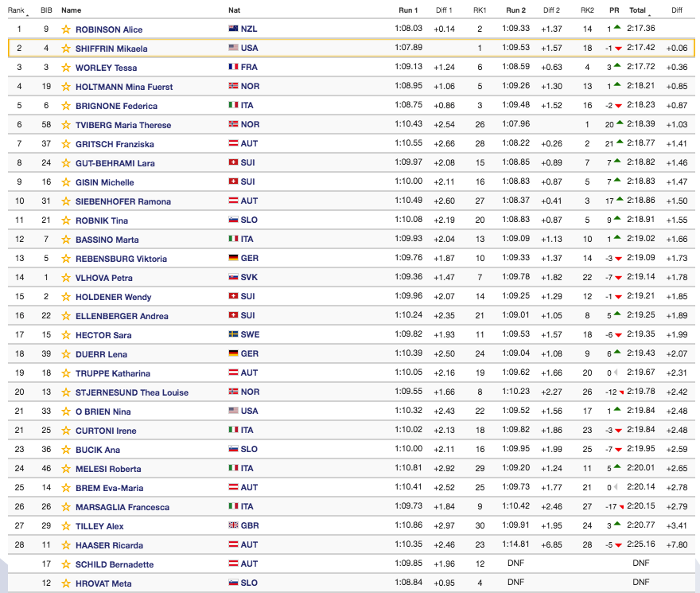Click BREM Eva-Maria's name
Viewport: 700px width, 593px height.
pyautogui.click(x=110, y=488)
